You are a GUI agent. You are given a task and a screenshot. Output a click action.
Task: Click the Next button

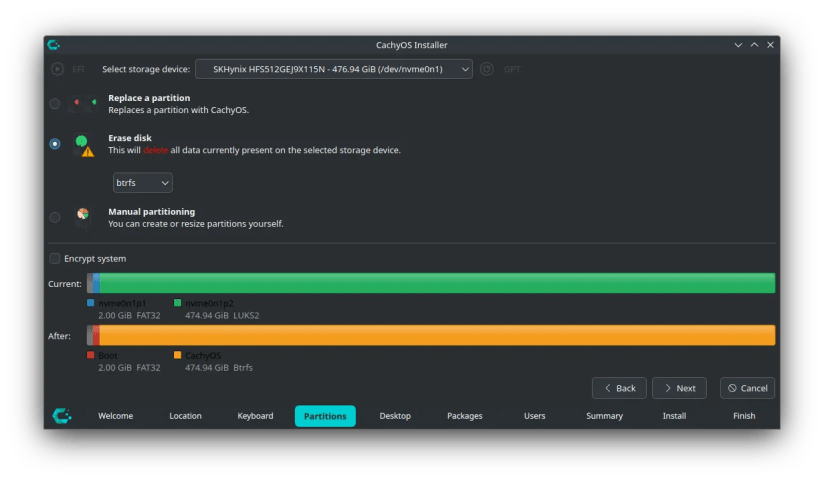coord(679,388)
